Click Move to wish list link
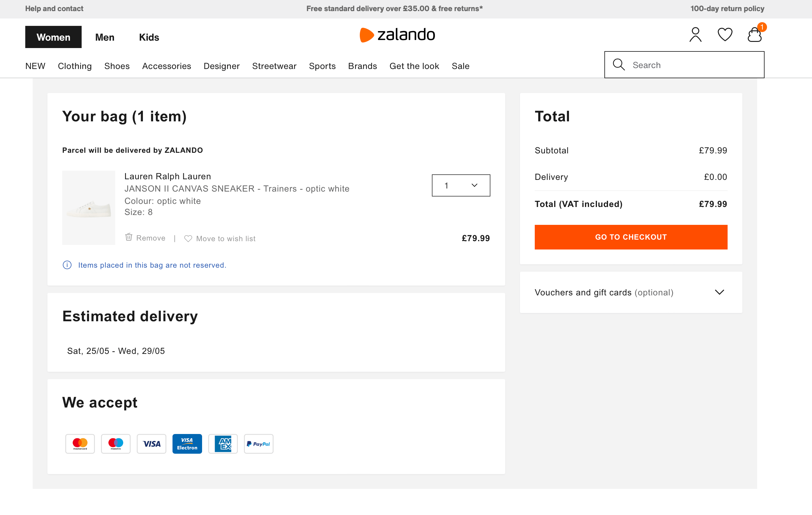Viewport: 812px width, 515px height. [x=225, y=239]
